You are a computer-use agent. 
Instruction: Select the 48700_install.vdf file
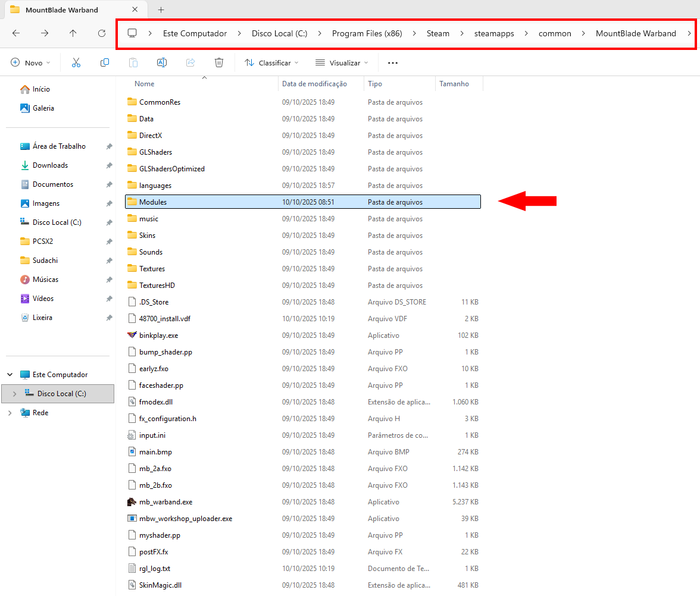click(x=303, y=319)
